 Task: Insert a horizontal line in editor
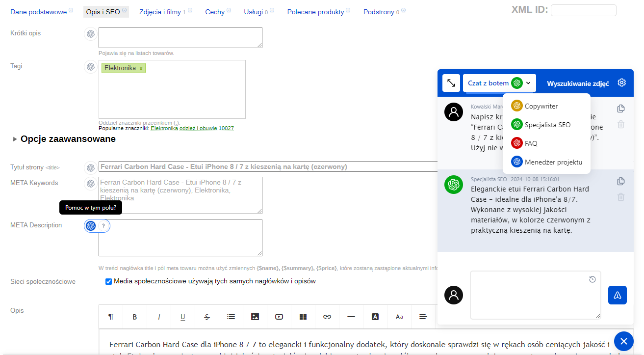click(351, 317)
